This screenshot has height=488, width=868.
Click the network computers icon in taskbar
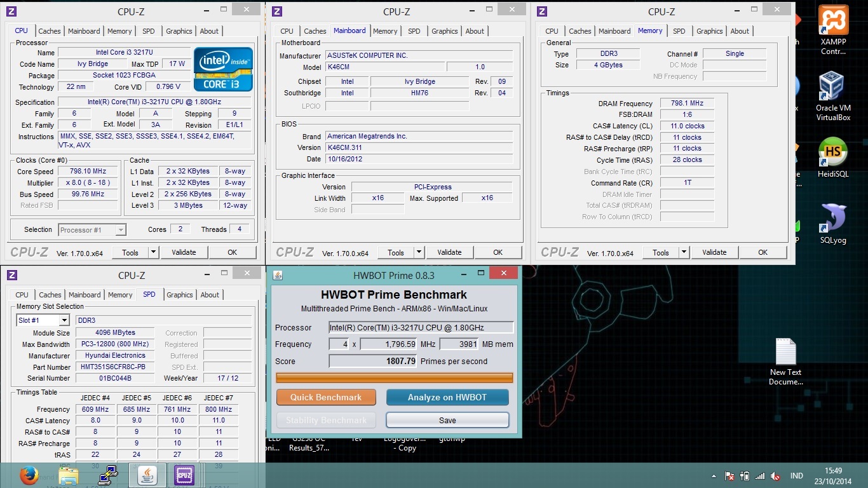coord(107,475)
